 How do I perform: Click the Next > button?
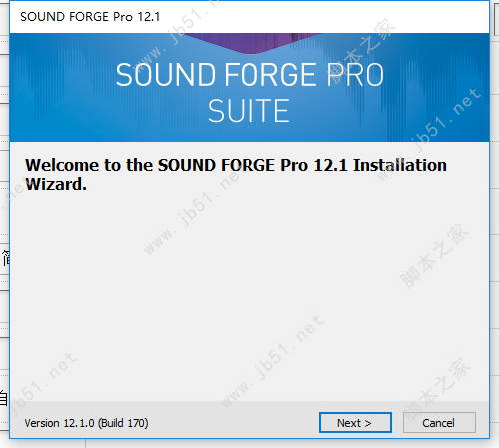click(355, 423)
